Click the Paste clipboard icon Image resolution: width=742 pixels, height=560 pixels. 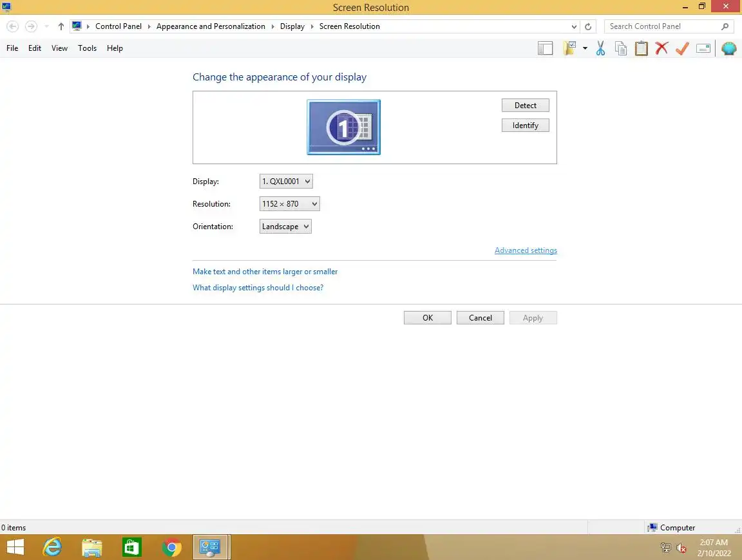(x=642, y=48)
